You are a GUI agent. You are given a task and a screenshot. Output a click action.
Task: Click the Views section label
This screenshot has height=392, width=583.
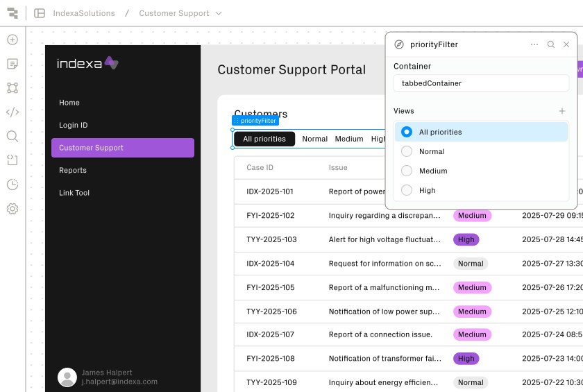[404, 111]
